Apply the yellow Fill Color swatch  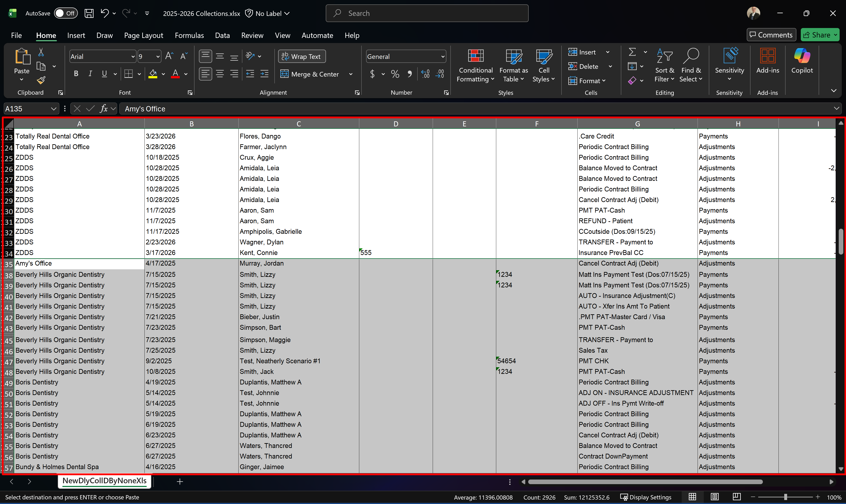point(153,74)
